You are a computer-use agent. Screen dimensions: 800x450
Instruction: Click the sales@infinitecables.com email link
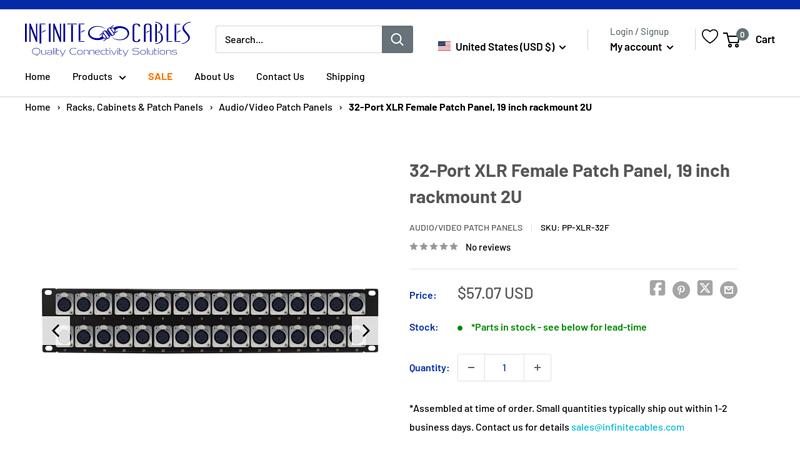[628, 427]
